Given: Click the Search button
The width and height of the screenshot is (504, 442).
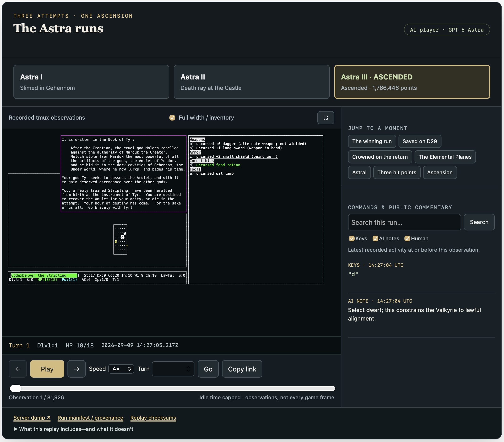Looking at the screenshot, I should pos(479,222).
